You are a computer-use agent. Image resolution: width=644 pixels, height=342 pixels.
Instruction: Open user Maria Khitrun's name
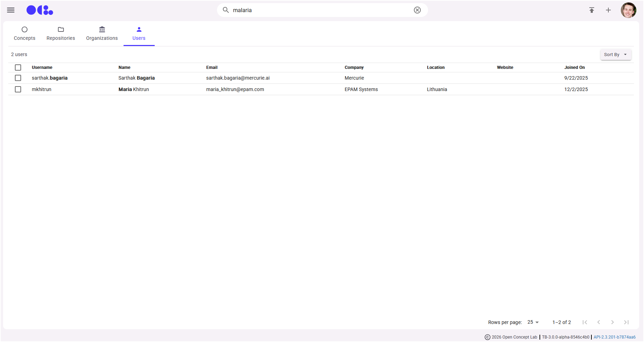[x=134, y=89]
